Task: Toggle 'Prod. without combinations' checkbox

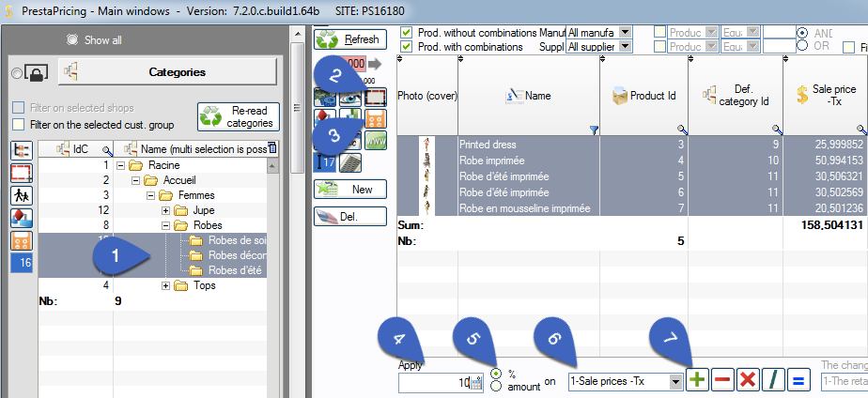Action: pyautogui.click(x=407, y=32)
